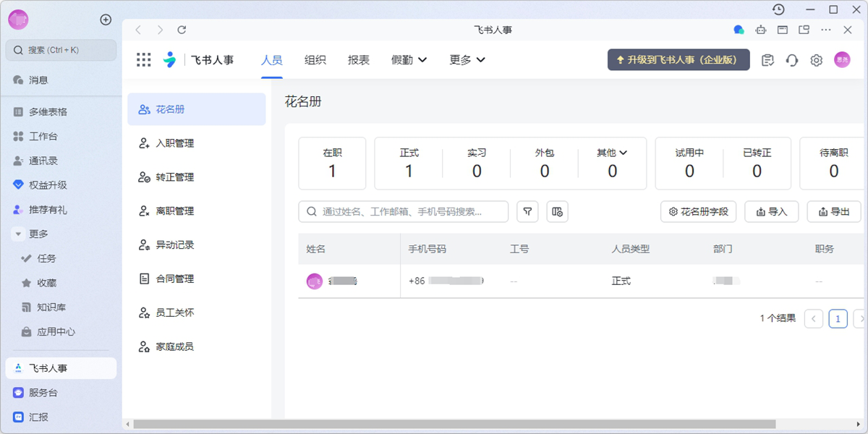Click the window layout icon in the top bar
This screenshot has height=434, width=868.
click(782, 30)
